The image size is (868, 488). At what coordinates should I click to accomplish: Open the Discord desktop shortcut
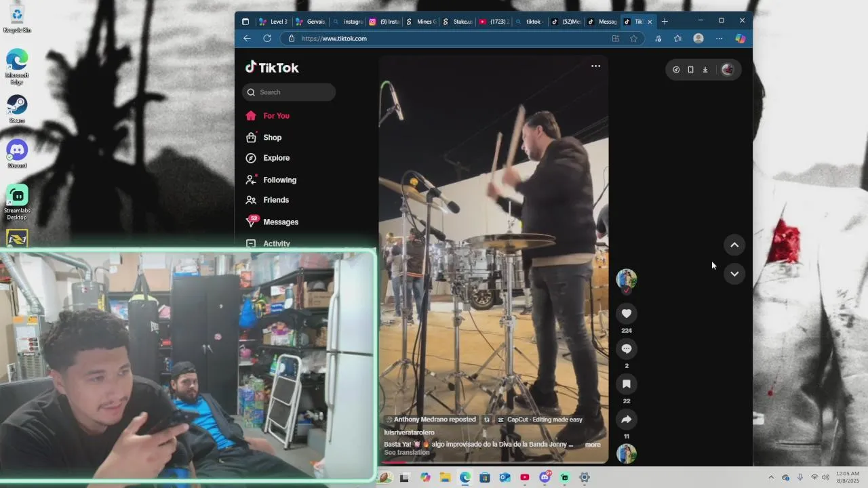pos(17,154)
